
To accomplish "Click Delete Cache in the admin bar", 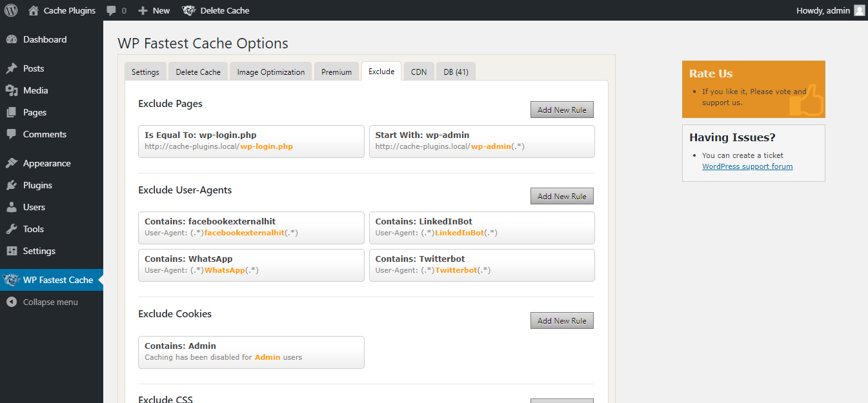I will click(225, 10).
